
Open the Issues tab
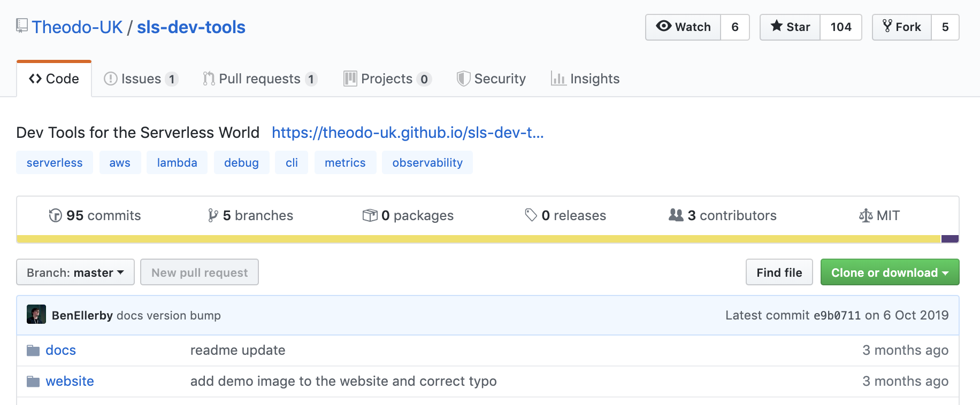[141, 79]
